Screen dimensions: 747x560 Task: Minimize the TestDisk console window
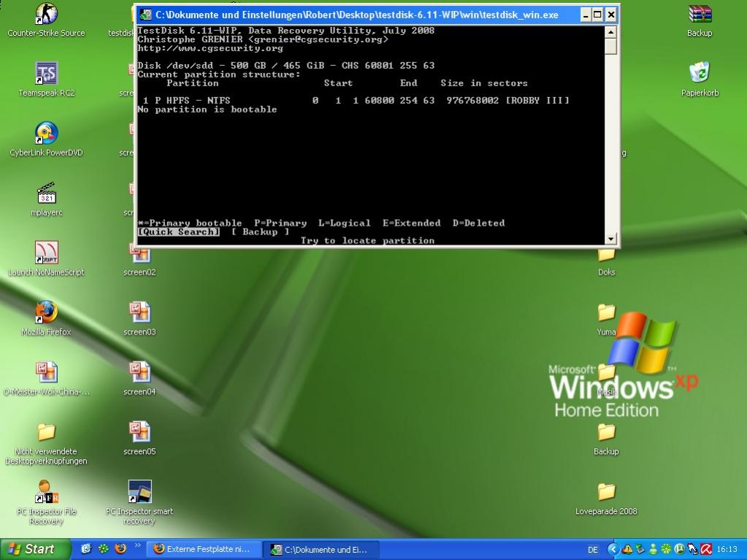[586, 15]
